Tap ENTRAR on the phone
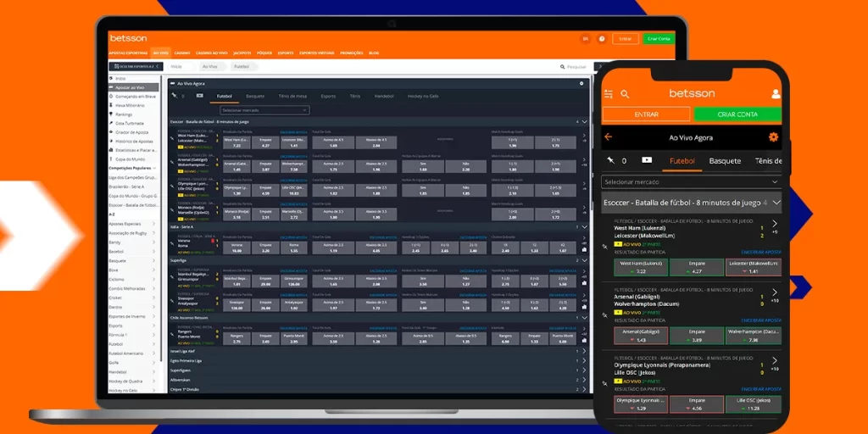Screen dimensions: 868x434 pos(647,114)
